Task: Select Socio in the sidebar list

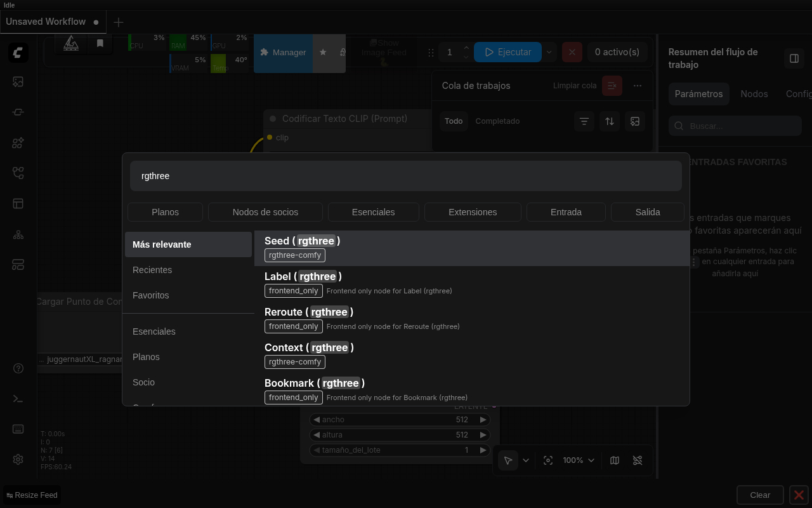Action: [188, 382]
